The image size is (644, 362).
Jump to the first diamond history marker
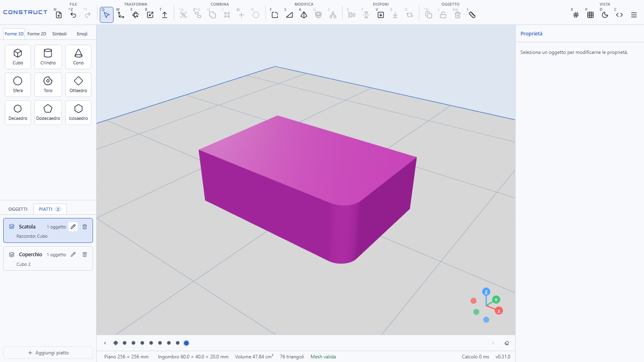(116, 343)
